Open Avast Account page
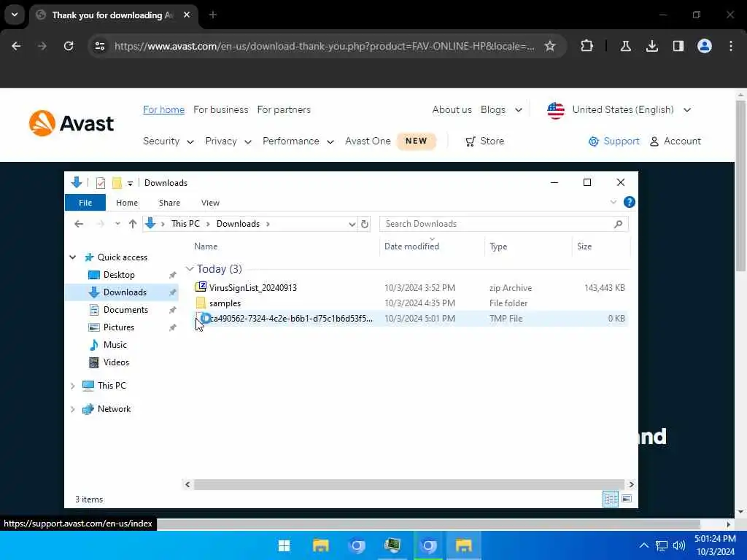 pyautogui.click(x=676, y=141)
